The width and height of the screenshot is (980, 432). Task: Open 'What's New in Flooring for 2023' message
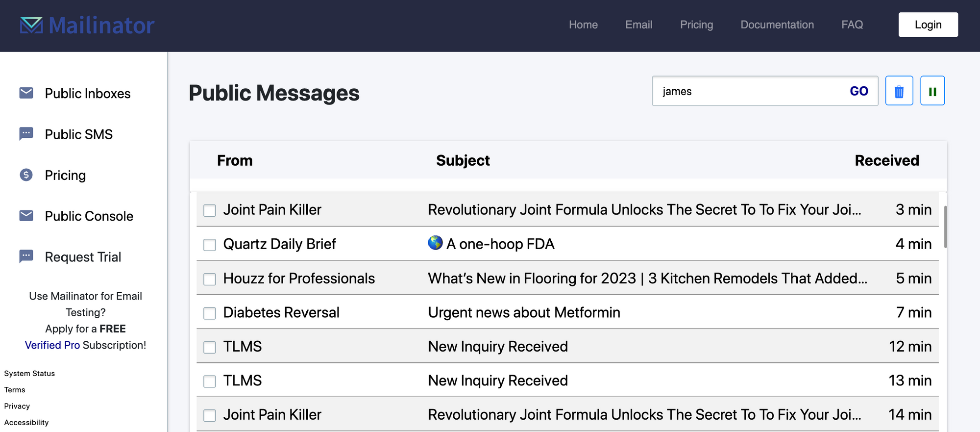click(x=647, y=278)
